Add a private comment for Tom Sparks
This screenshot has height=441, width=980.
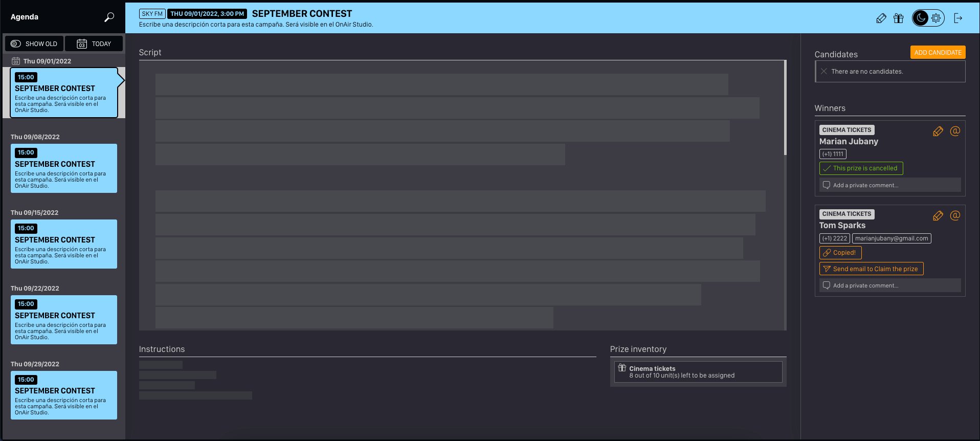pyautogui.click(x=890, y=285)
